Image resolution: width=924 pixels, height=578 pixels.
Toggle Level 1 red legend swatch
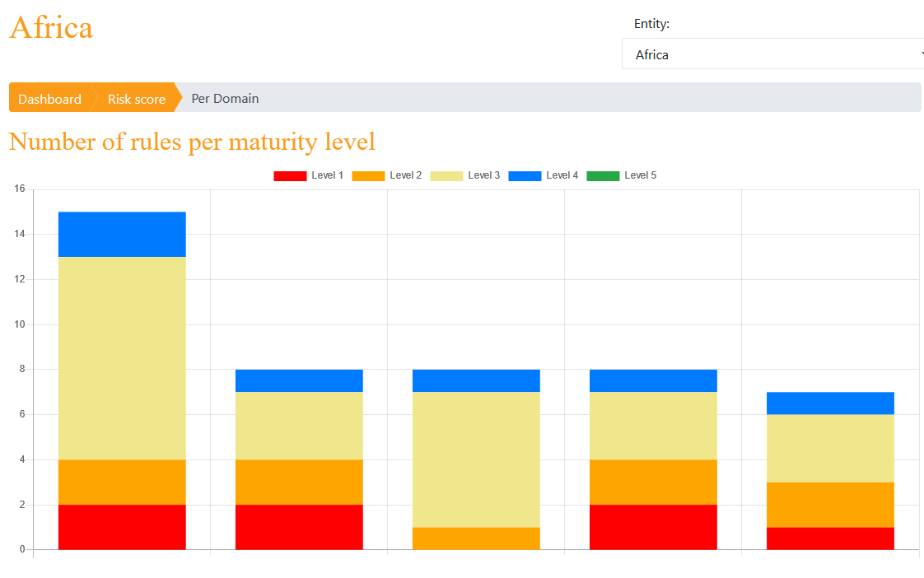(290, 175)
